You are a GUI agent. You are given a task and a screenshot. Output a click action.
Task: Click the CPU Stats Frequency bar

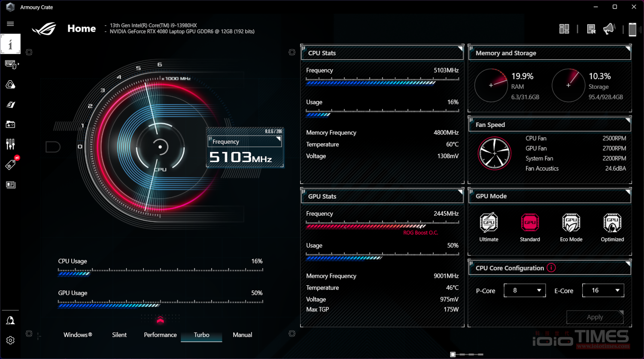click(382, 81)
